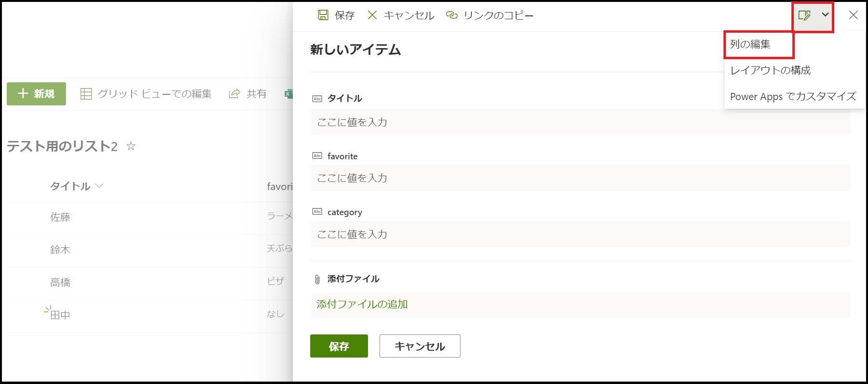
Task: Select the 佐藤 list row
Action: 149,217
